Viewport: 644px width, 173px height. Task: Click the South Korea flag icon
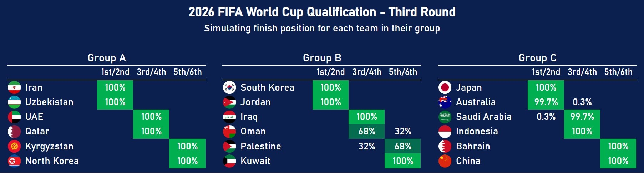[x=229, y=87]
